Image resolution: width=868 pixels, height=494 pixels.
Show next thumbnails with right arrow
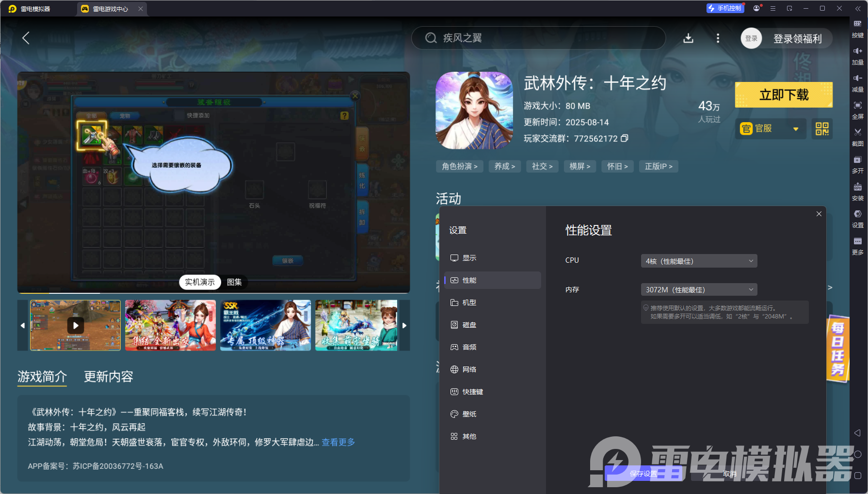point(404,325)
